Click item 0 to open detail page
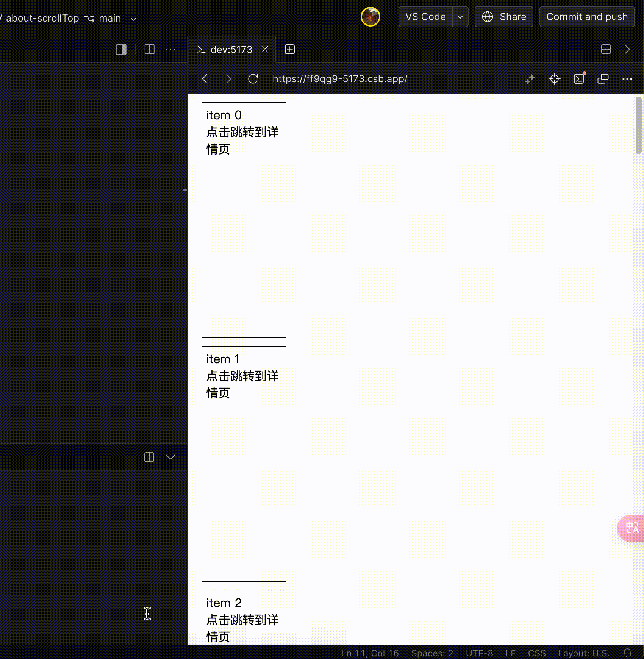 (244, 220)
